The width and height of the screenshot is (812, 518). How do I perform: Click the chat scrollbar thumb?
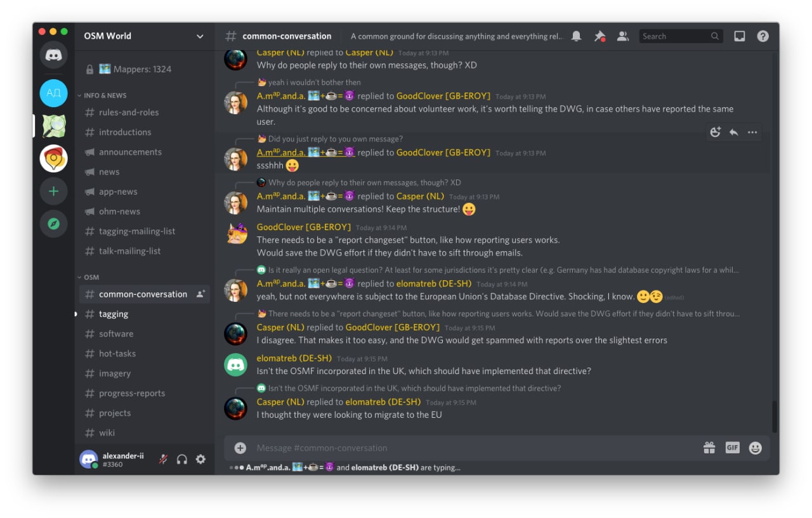pos(774,416)
